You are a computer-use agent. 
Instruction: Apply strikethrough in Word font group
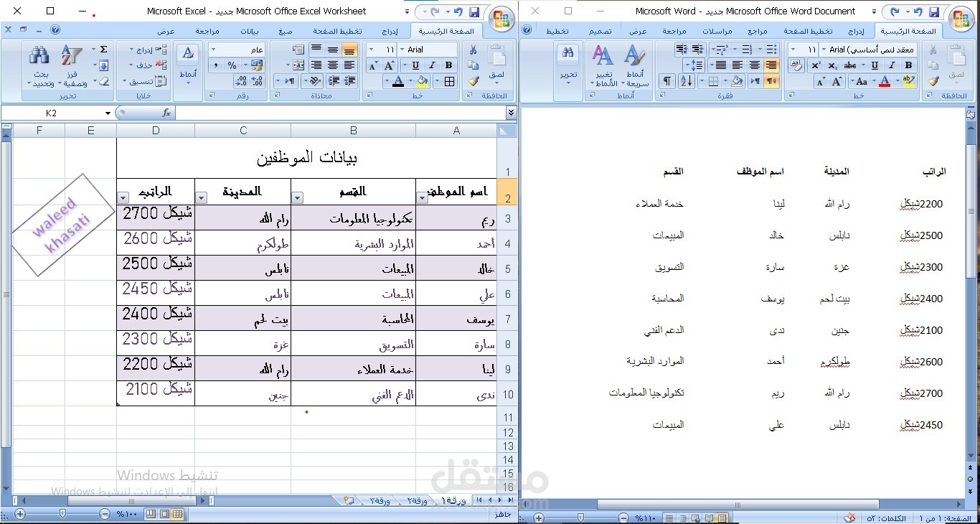(x=851, y=65)
